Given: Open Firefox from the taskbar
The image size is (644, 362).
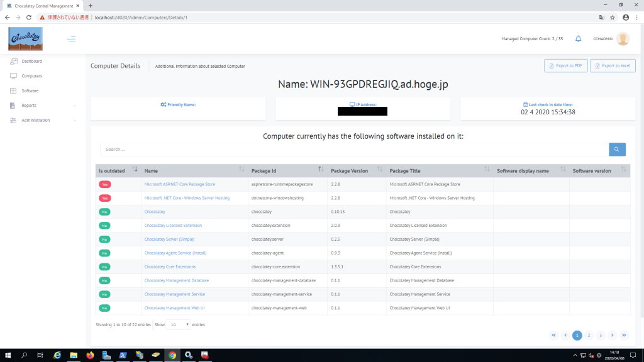Looking at the screenshot, I should (90, 355).
